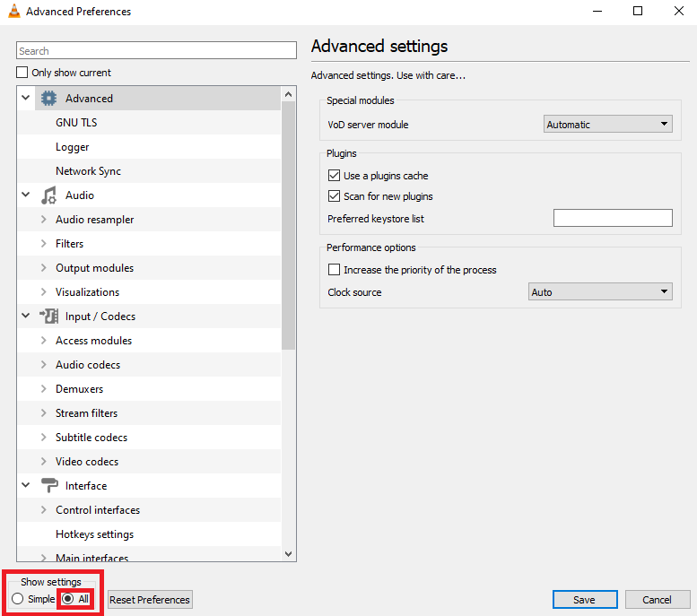The image size is (697, 616).
Task: Click Reset Preferences button
Action: coord(150,600)
